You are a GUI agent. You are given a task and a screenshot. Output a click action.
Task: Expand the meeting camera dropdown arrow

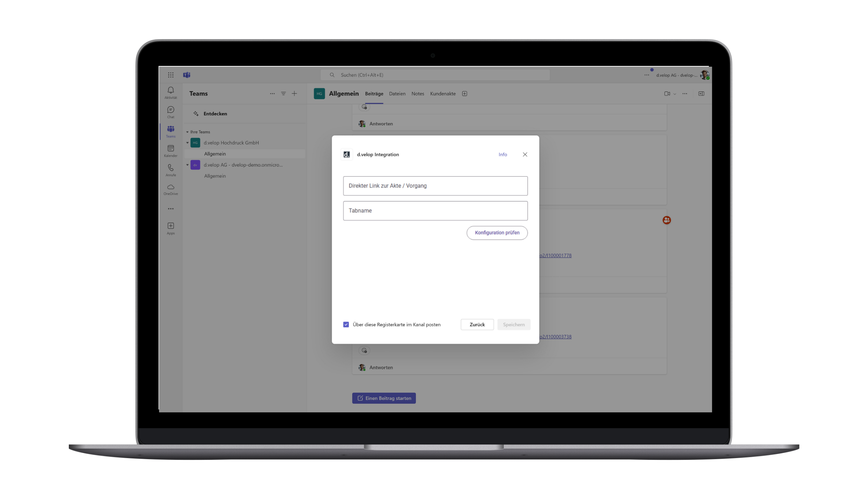click(x=674, y=94)
